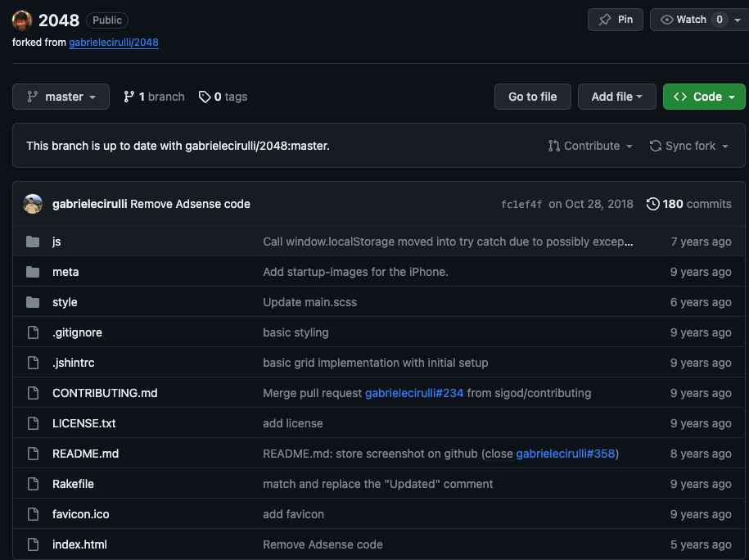
Task: Click the eye icon in the Watch button
Action: (x=667, y=20)
